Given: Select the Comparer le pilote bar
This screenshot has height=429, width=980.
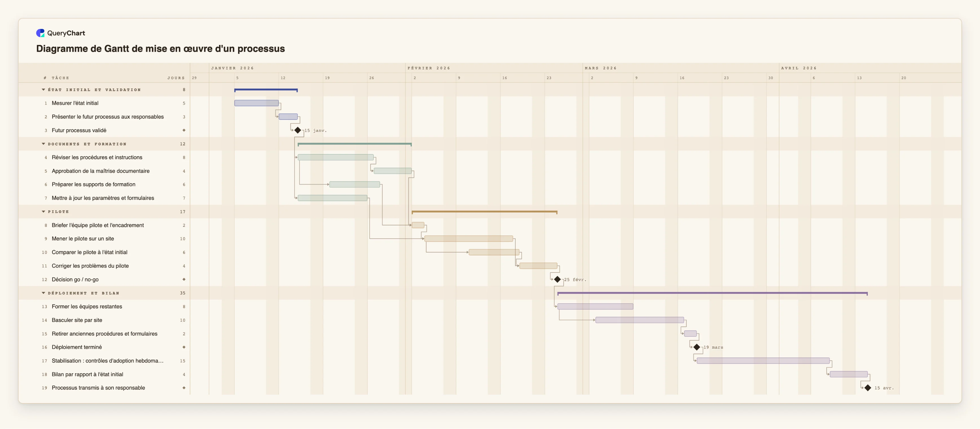Looking at the screenshot, I should point(494,252).
